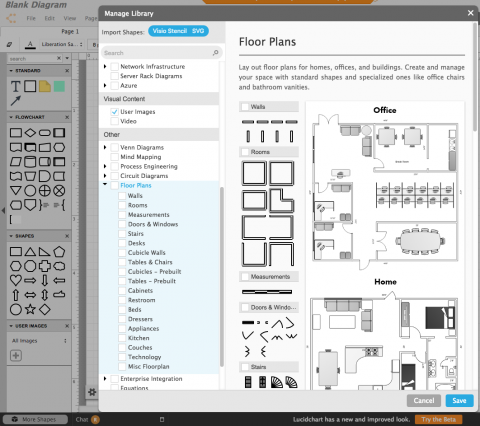Select the circle-with-X summing junction shape

pos(59,191)
